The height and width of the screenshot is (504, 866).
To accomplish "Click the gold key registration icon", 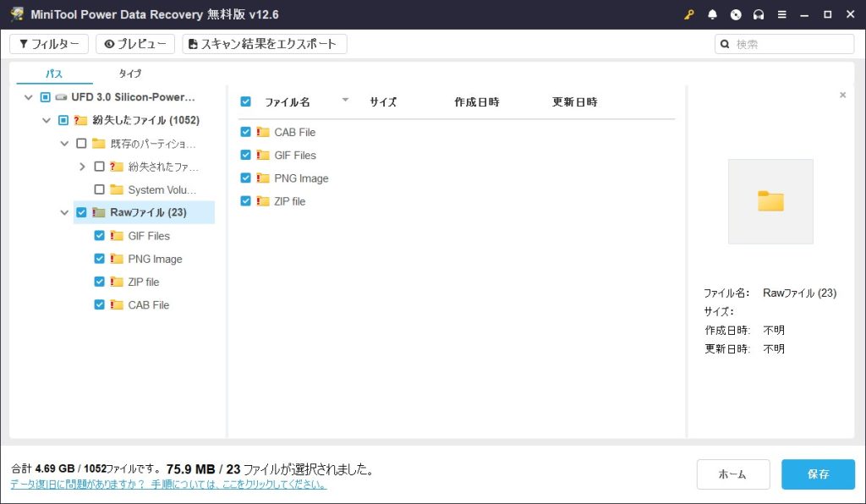I will click(x=689, y=14).
